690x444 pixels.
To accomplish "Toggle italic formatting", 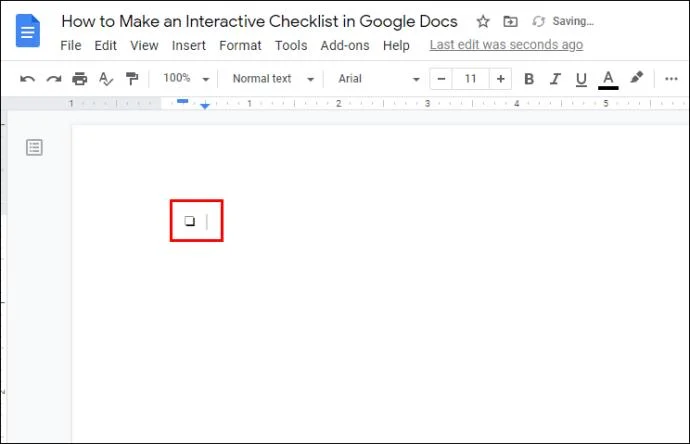I will pyautogui.click(x=555, y=79).
